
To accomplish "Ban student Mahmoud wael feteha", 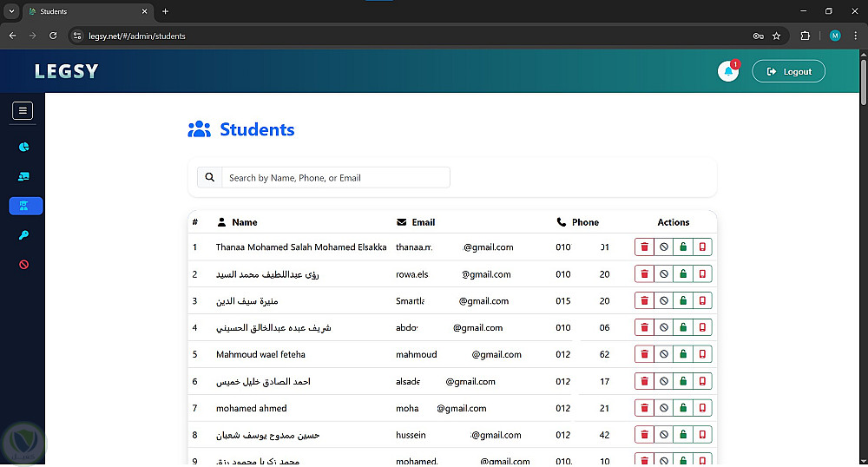I will pos(664,354).
